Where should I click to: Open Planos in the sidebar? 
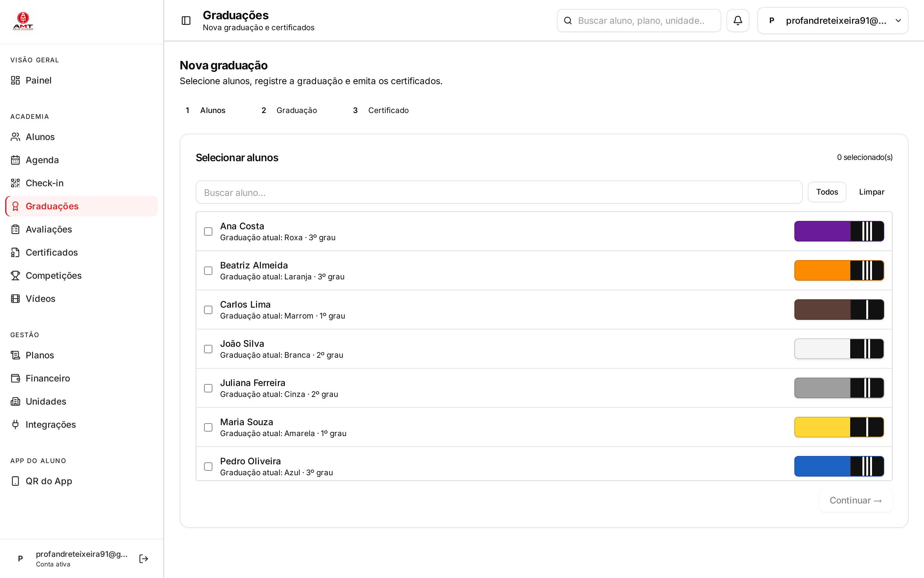point(81,355)
